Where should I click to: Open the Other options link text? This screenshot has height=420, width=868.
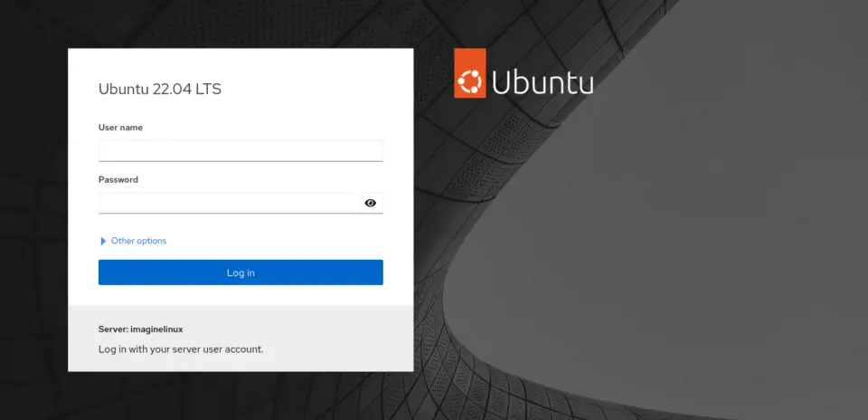[138, 241]
